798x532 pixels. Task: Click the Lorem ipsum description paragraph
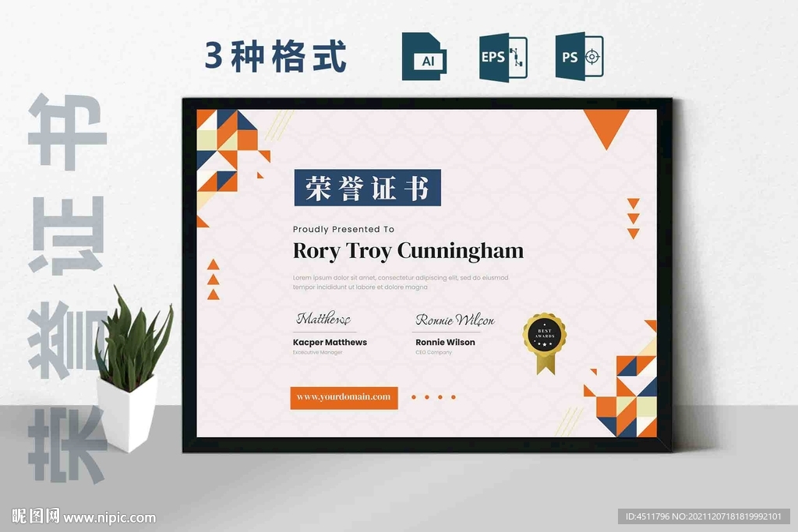point(401,282)
